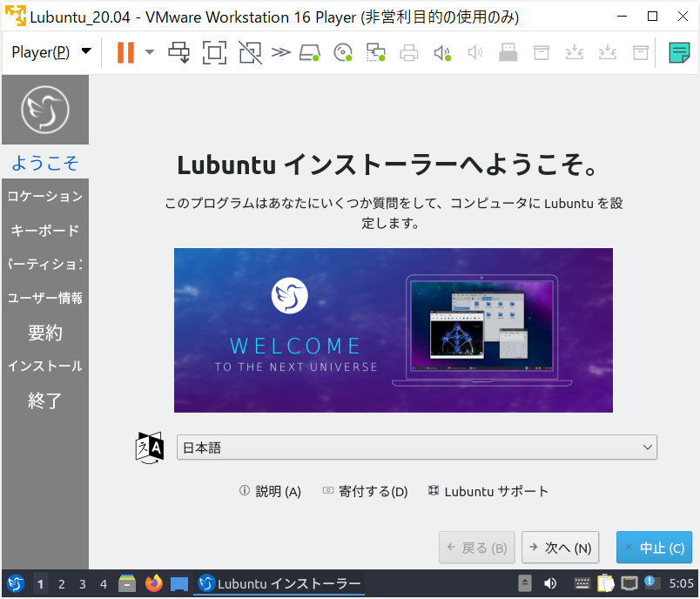Screen dimensions: 700x599
Task: Click the USB device icon
Action: tap(508, 52)
